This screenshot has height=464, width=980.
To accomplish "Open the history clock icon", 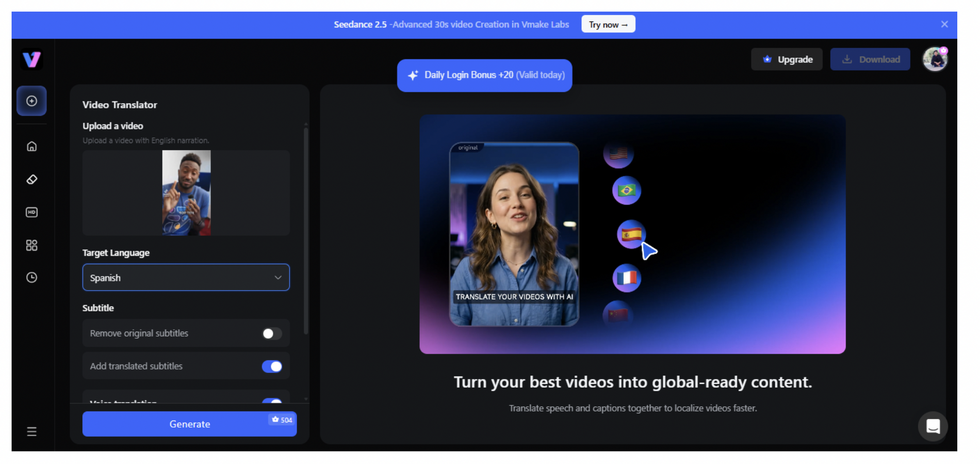I will coord(31,278).
